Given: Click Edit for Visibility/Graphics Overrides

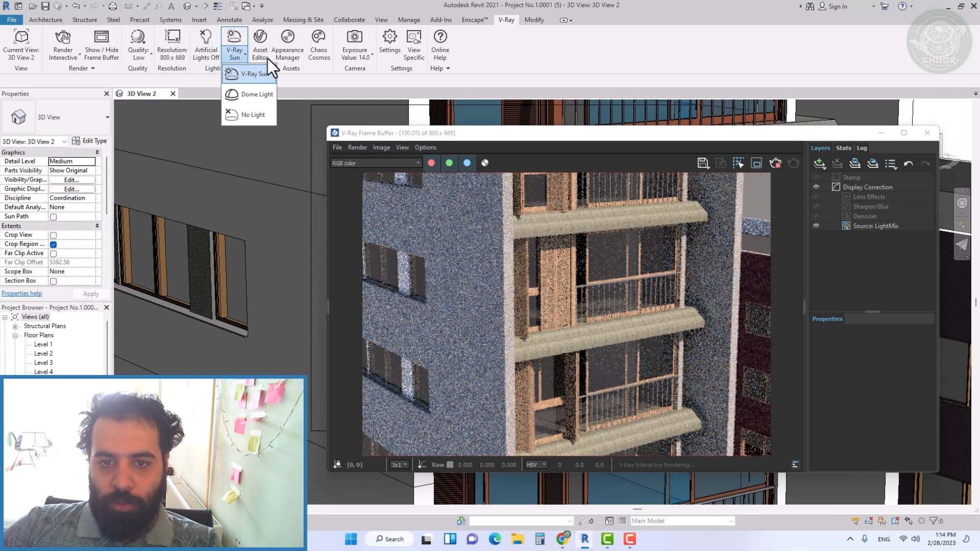Looking at the screenshot, I should pyautogui.click(x=72, y=180).
